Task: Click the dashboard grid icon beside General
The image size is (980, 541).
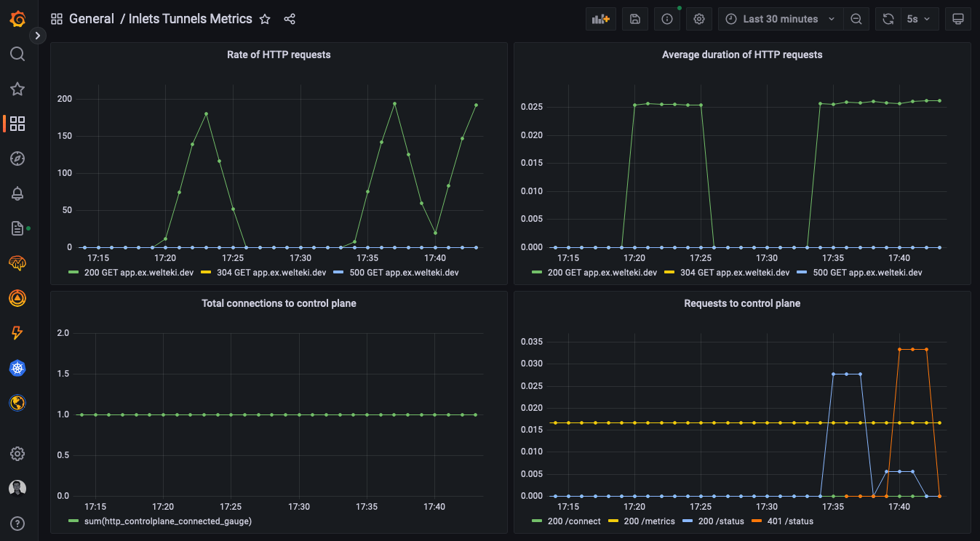Action: (x=57, y=20)
